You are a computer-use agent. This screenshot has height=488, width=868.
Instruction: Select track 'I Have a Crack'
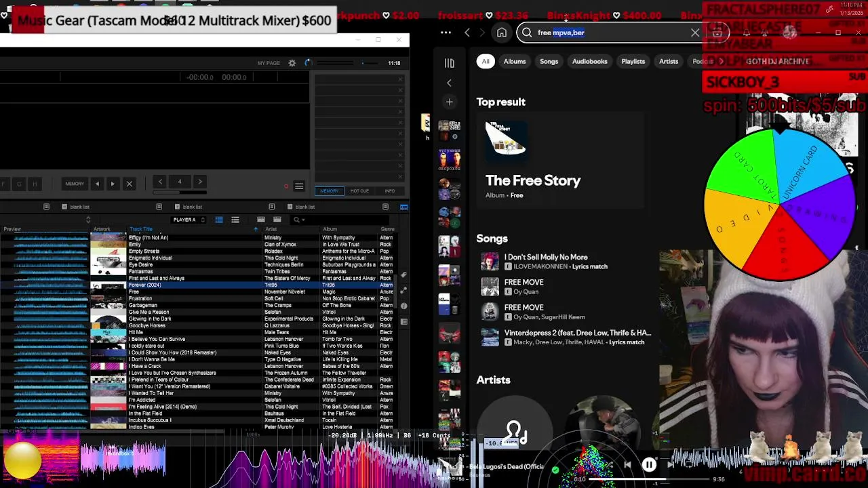point(145,366)
